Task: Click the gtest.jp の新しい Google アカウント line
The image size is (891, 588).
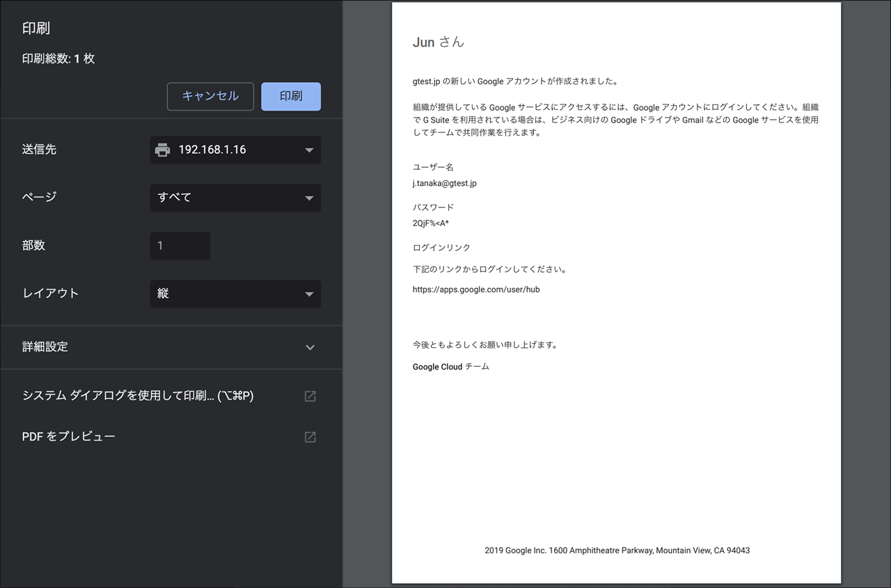Action: [x=516, y=81]
